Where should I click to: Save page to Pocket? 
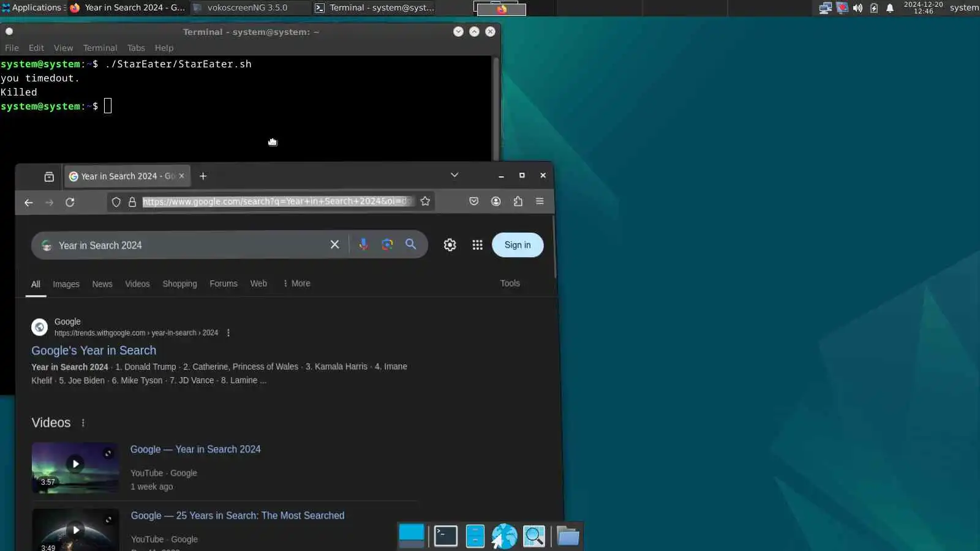point(473,201)
